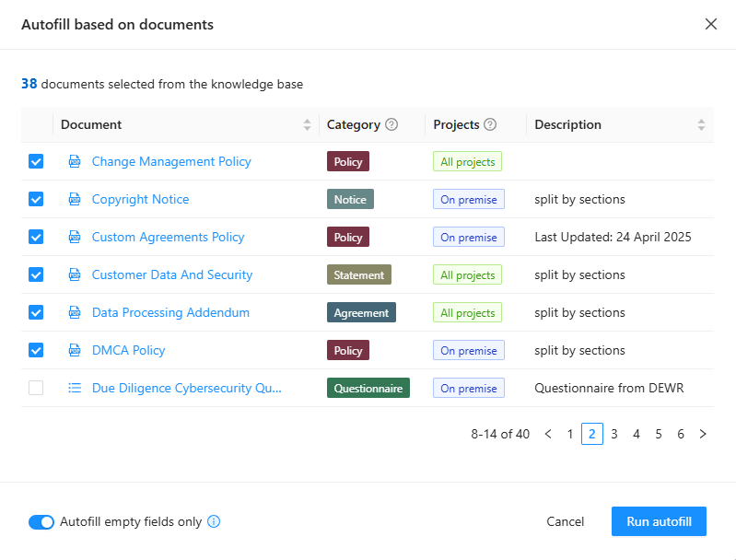Check the Due Diligence Cybersecurity questionnaire checkbox

(x=36, y=389)
